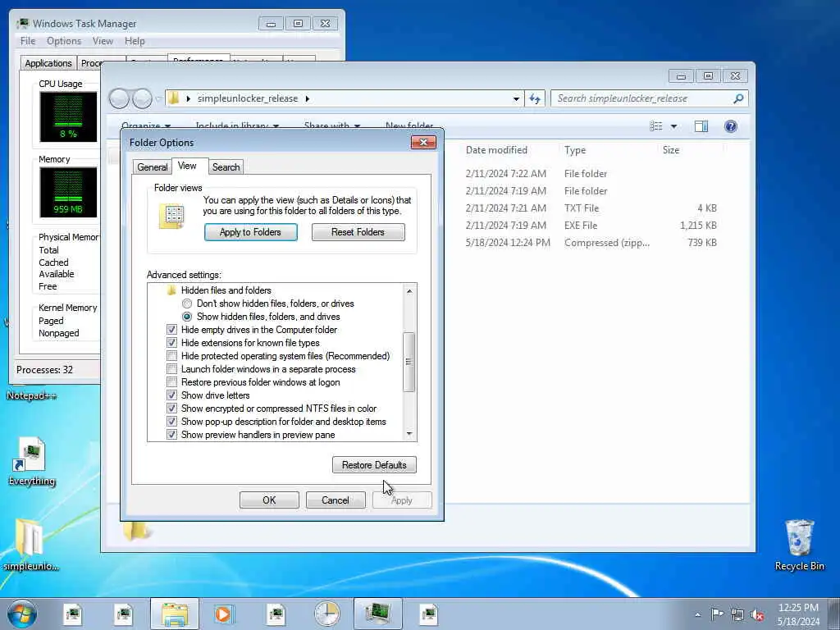Open Task Manager Applications tab
This screenshot has height=630, width=840.
pyautogui.click(x=48, y=63)
